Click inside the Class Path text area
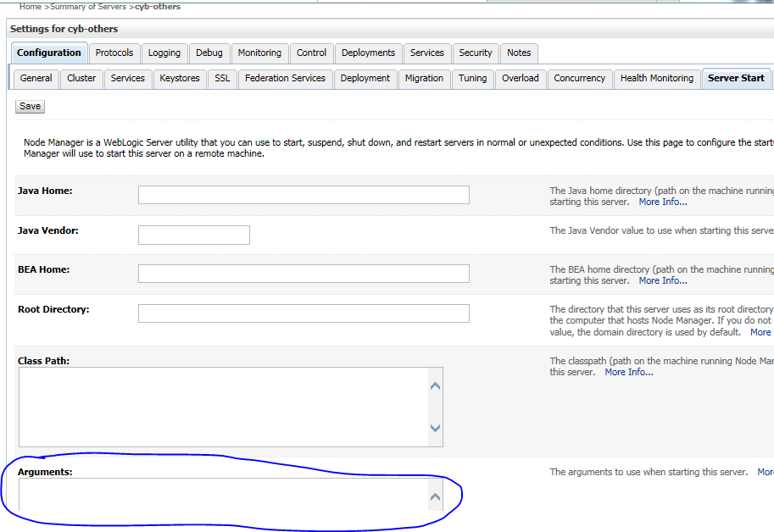This screenshot has height=532, width=774. [x=223, y=407]
